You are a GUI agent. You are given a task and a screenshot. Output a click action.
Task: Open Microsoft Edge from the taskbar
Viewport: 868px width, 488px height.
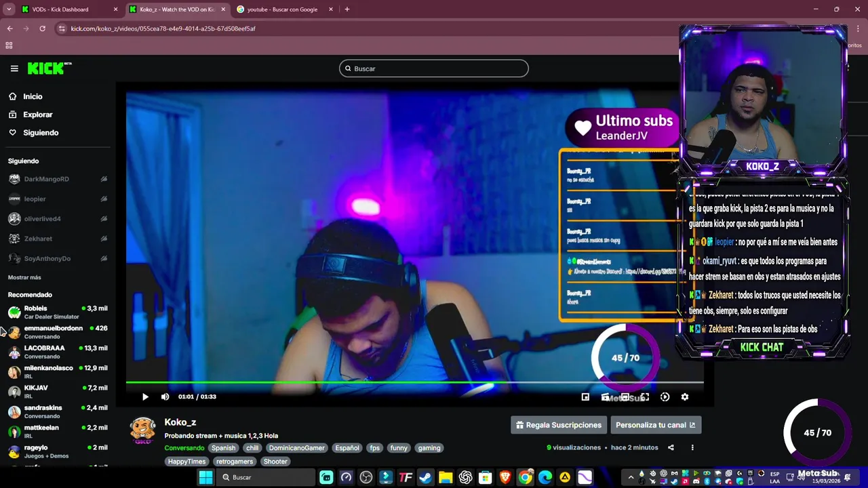545,477
